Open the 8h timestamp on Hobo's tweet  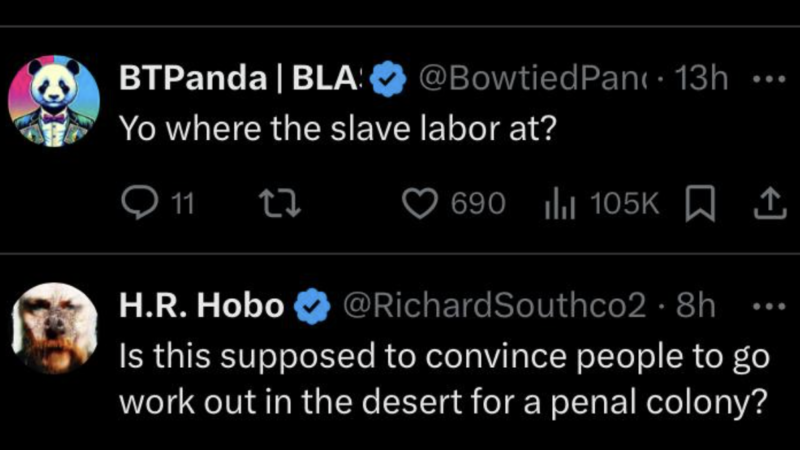coord(695,306)
